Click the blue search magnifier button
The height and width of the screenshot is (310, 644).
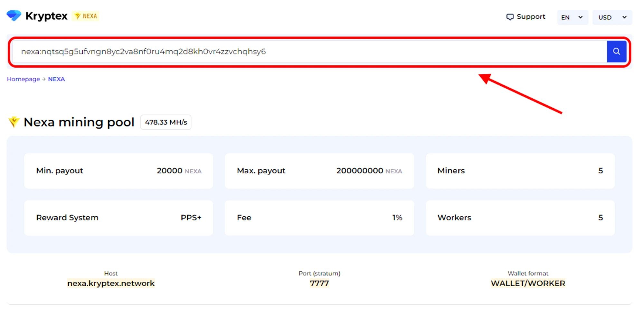pyautogui.click(x=616, y=52)
